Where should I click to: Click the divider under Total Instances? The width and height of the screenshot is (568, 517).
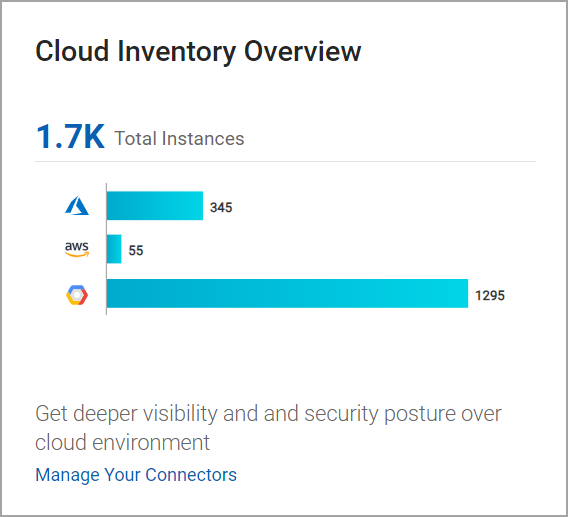(285, 162)
